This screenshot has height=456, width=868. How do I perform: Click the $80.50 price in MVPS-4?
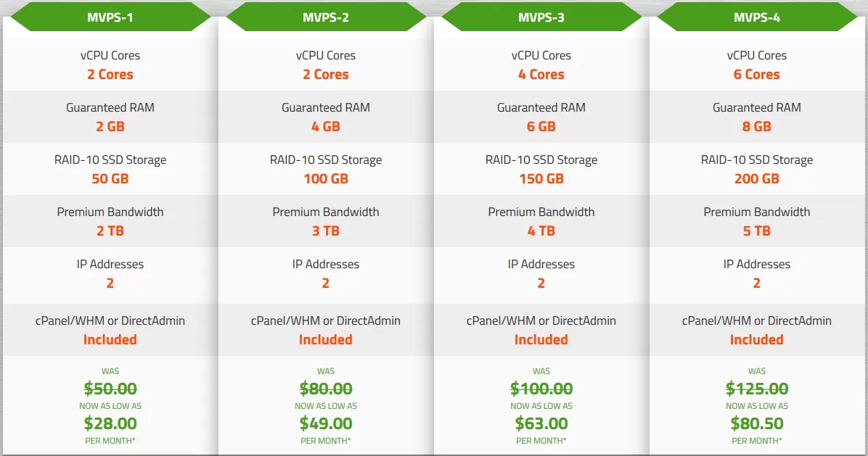point(757,423)
